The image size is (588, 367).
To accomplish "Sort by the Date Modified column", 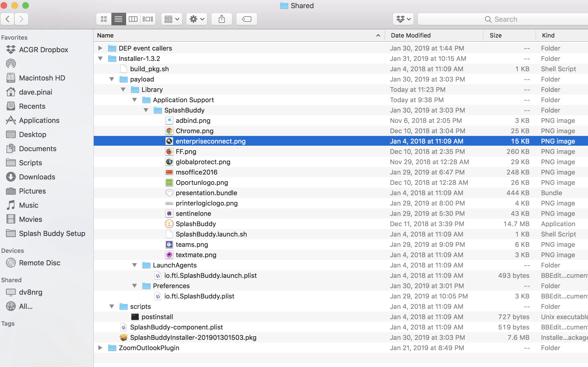I will tap(410, 35).
